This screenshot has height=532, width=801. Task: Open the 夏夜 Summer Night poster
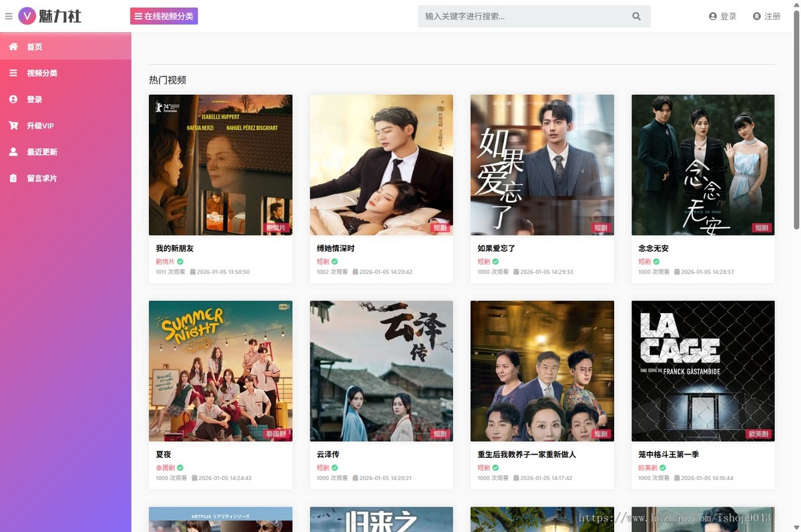pyautogui.click(x=220, y=371)
